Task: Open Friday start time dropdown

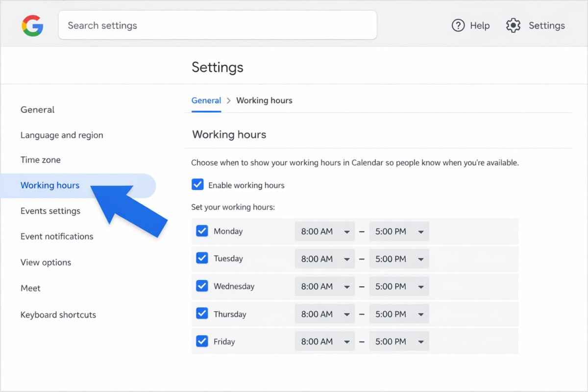Action: point(324,342)
